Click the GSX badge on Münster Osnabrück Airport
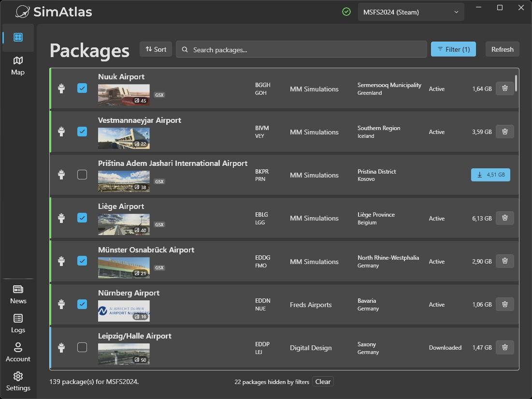 click(x=159, y=267)
